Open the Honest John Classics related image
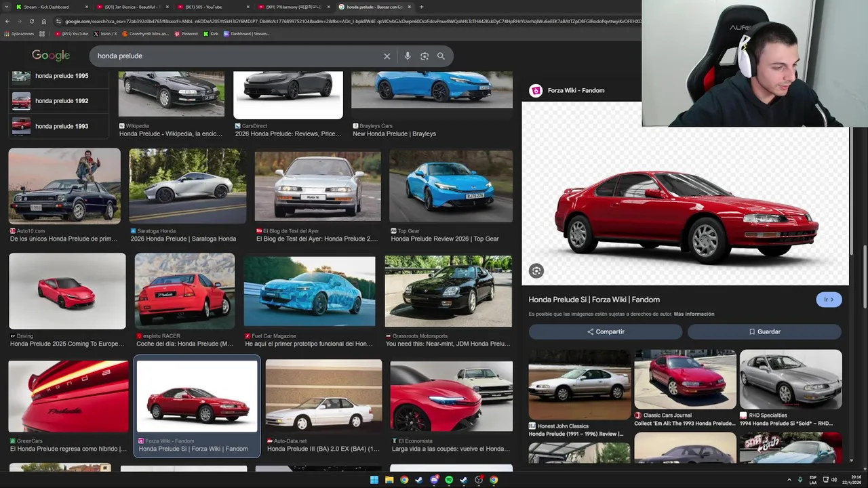The height and width of the screenshot is (488, 868). [579, 384]
